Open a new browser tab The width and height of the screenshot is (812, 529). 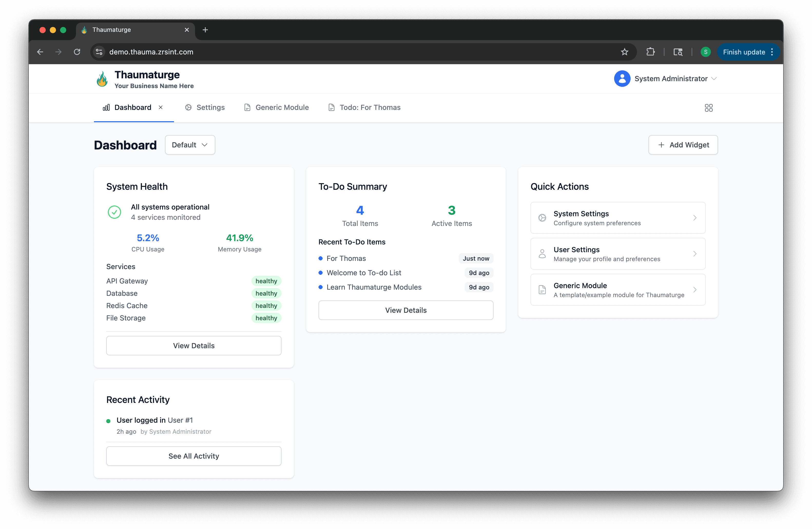click(205, 30)
